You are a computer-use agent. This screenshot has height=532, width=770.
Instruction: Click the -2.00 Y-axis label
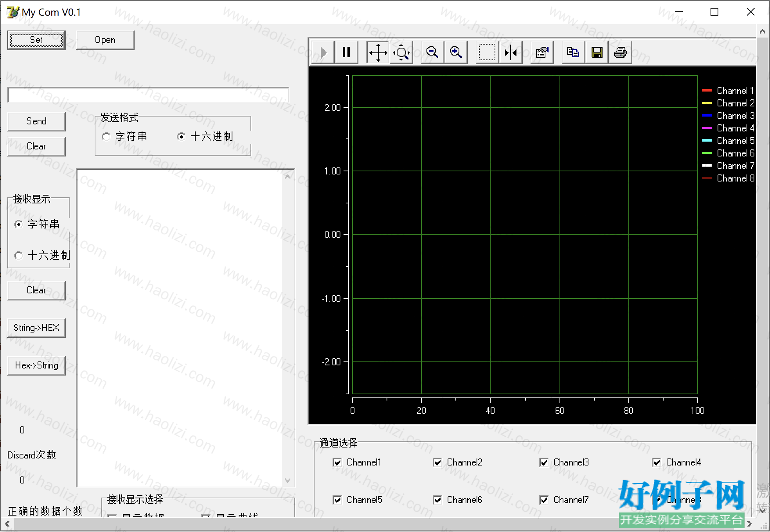click(331, 362)
